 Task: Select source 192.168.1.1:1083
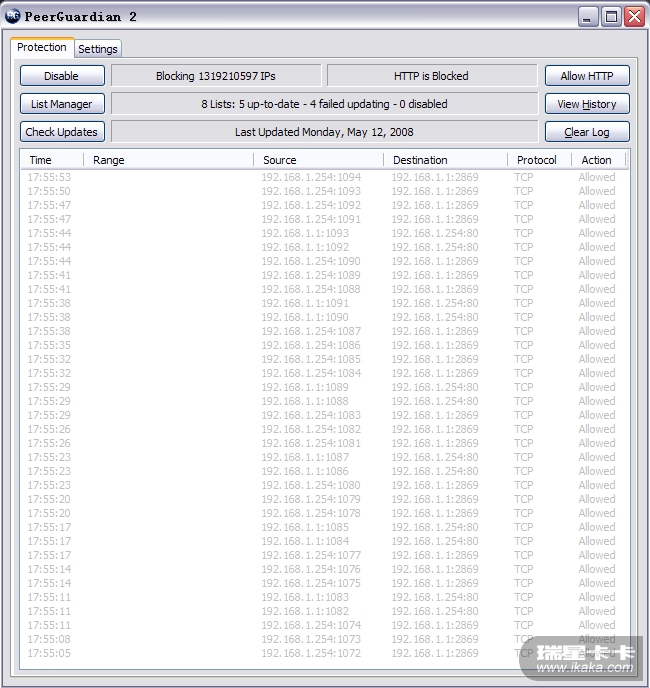pyautogui.click(x=305, y=598)
